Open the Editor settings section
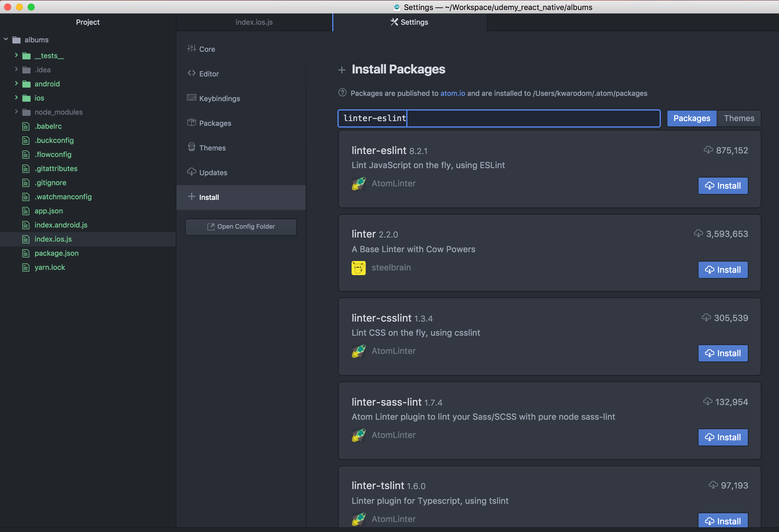779x532 pixels. coord(208,73)
